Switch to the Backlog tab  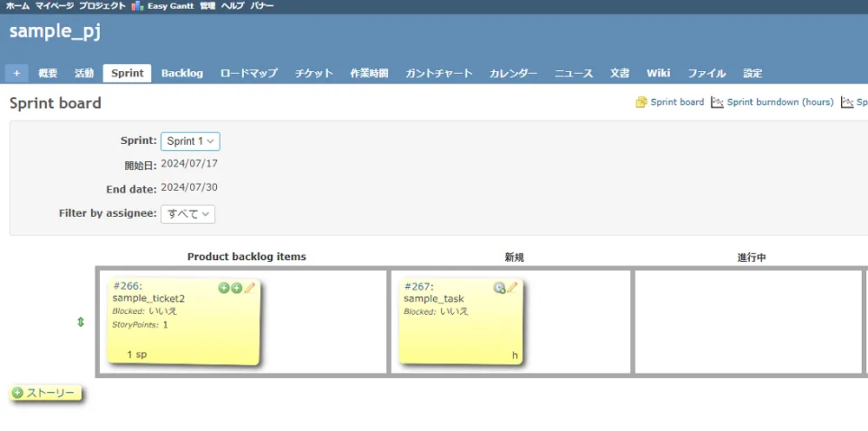click(182, 73)
